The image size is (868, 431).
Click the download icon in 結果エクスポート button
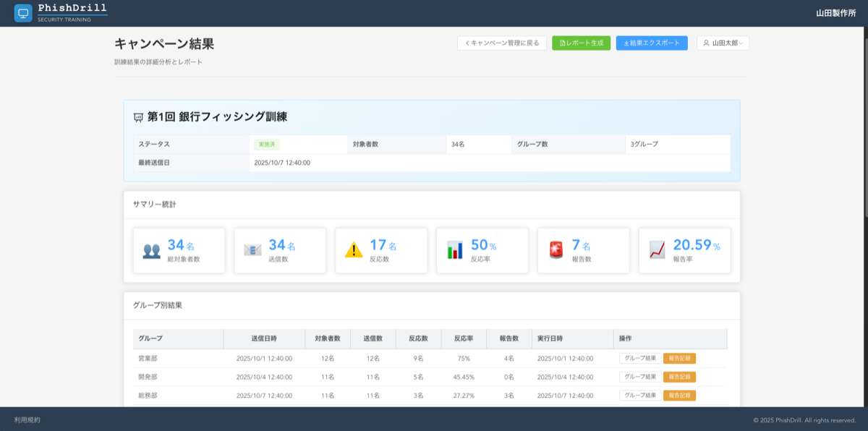point(625,43)
